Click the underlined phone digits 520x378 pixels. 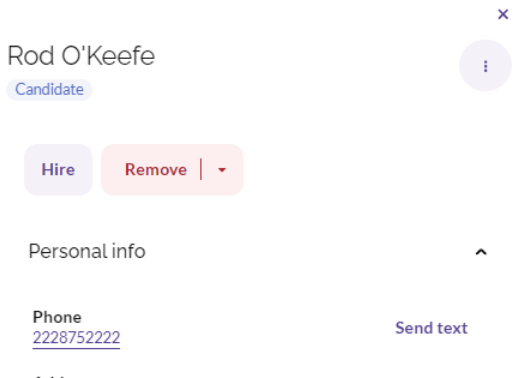76,338
